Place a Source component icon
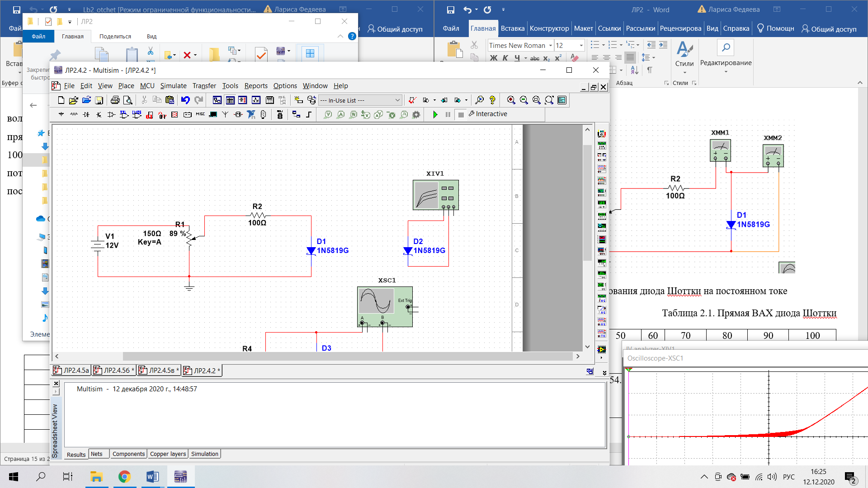Viewport: 868px width, 488px height. tap(61, 114)
